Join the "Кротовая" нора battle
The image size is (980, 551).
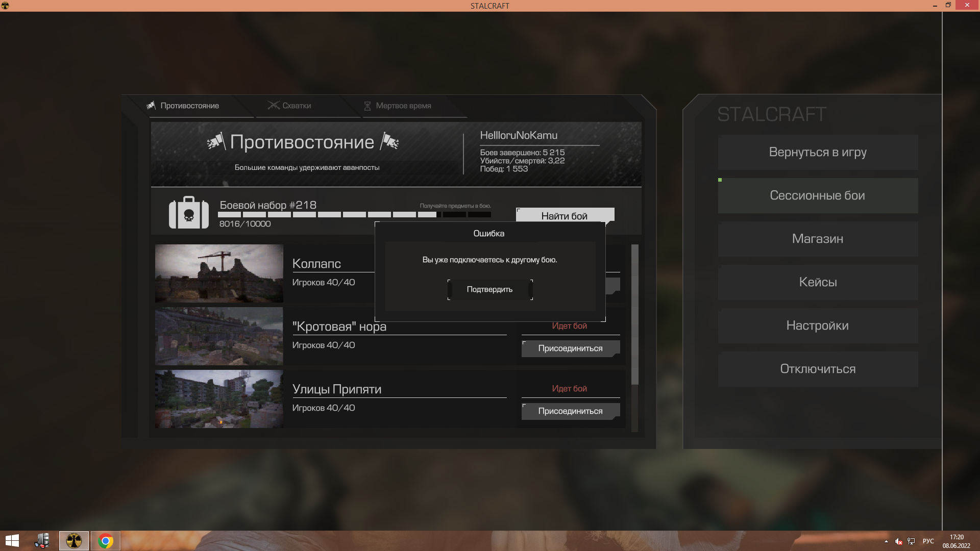click(571, 348)
